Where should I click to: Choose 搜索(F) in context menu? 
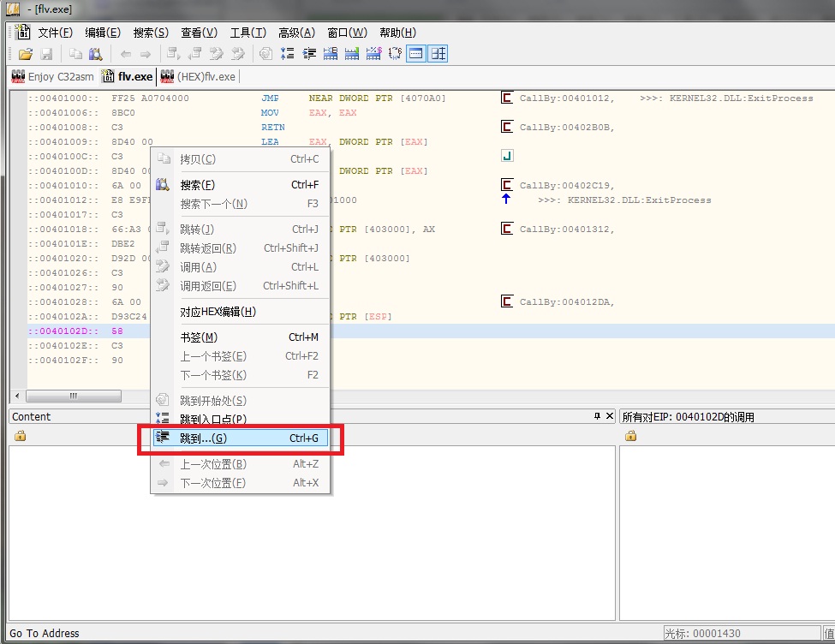coord(242,185)
